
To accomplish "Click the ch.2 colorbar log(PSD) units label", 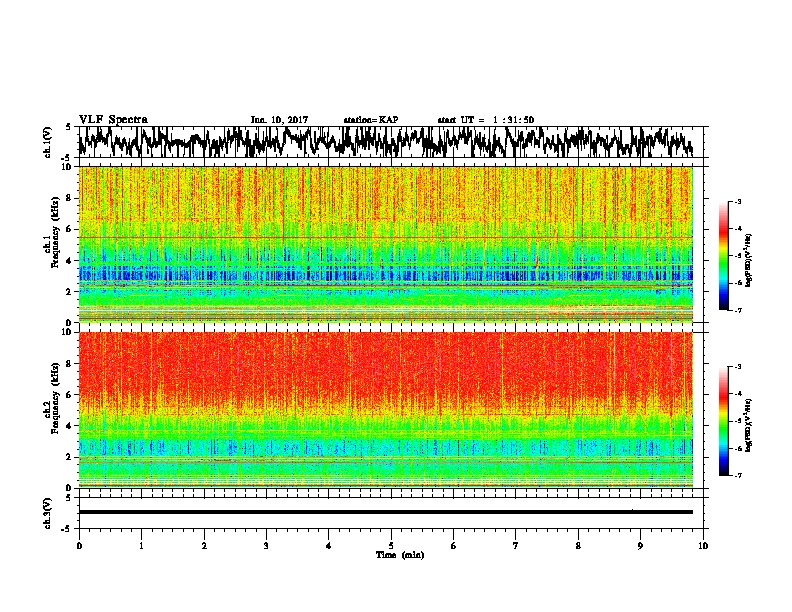I will coord(748,425).
